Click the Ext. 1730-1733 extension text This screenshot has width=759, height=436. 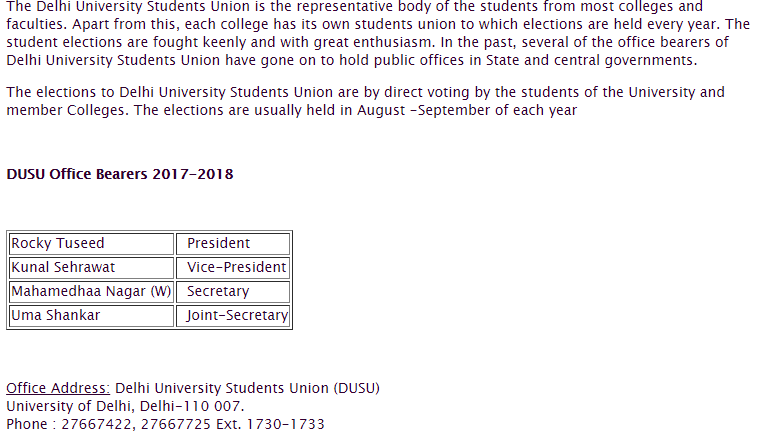pos(270,424)
